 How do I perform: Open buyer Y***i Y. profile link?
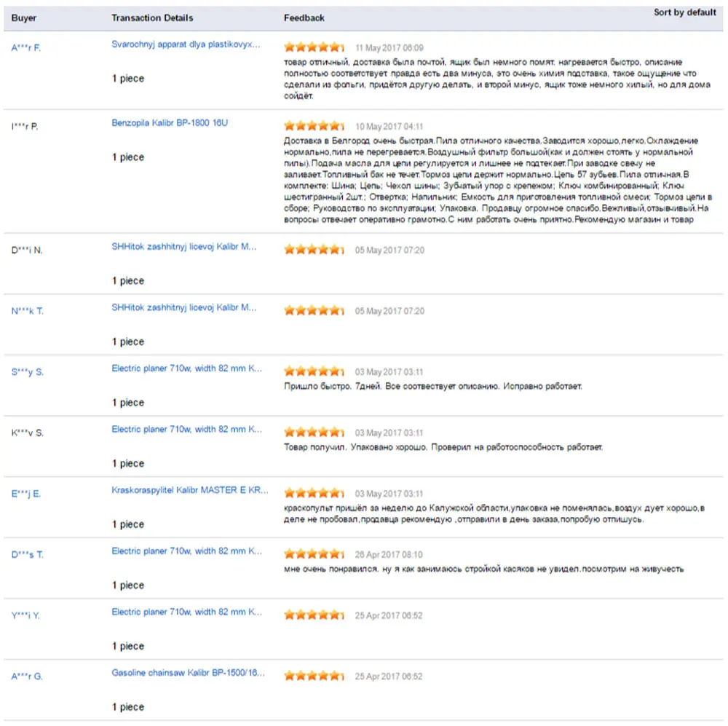[x=25, y=615]
